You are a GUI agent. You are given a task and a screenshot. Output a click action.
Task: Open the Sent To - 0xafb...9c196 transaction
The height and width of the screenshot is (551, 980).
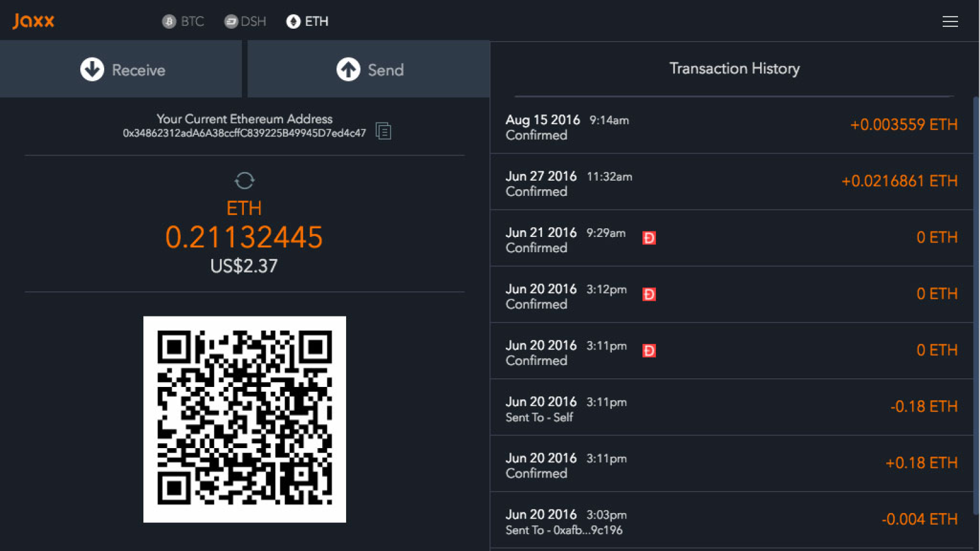731,520
